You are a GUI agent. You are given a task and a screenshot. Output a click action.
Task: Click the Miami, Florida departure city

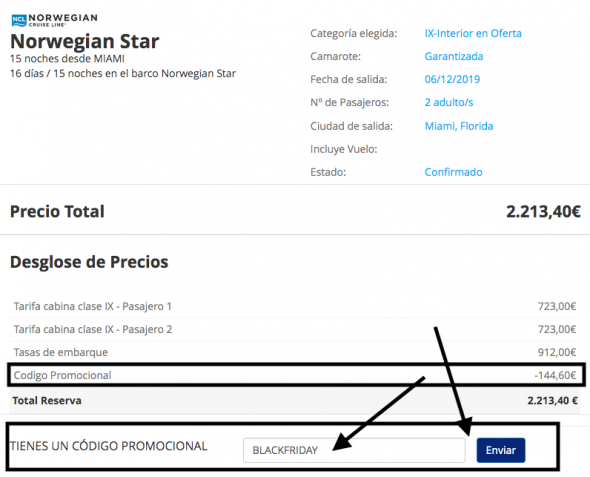coord(459,126)
